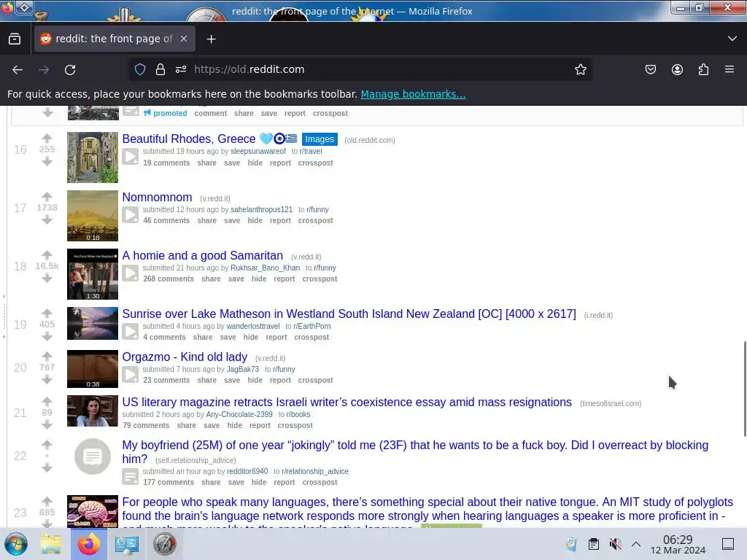Image resolution: width=747 pixels, height=560 pixels.
Task: Upvote the MIT polyglots study post
Action: pyautogui.click(x=47, y=502)
